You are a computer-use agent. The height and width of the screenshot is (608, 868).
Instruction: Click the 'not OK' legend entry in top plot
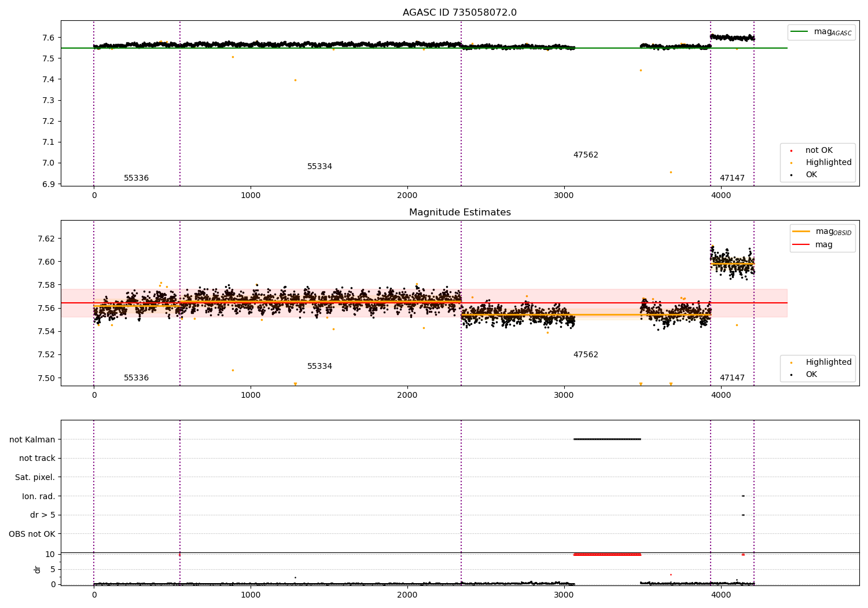point(819,151)
